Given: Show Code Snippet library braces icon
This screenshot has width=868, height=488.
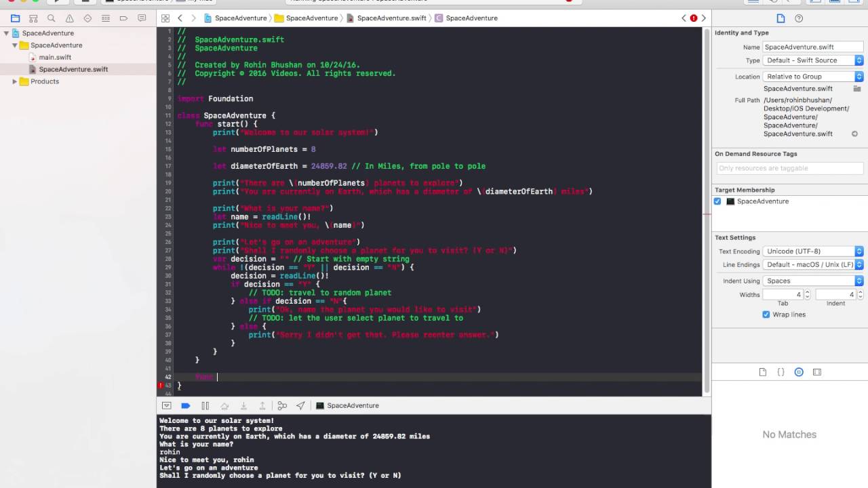Looking at the screenshot, I should tap(781, 372).
